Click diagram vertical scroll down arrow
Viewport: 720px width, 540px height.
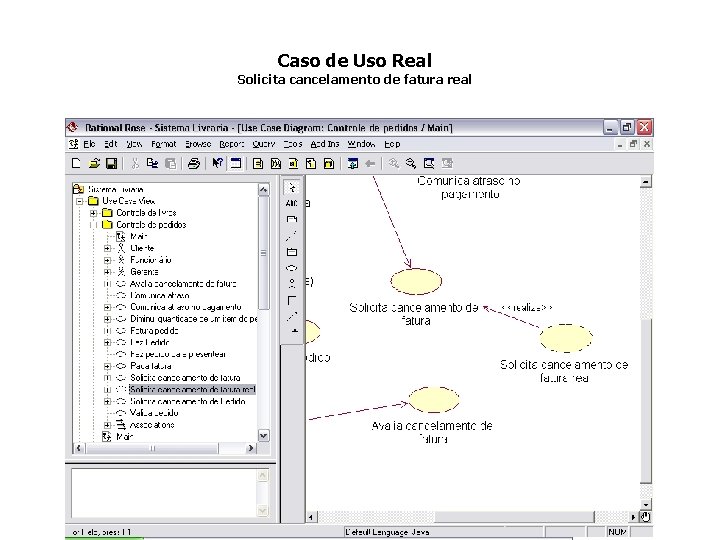click(x=646, y=505)
